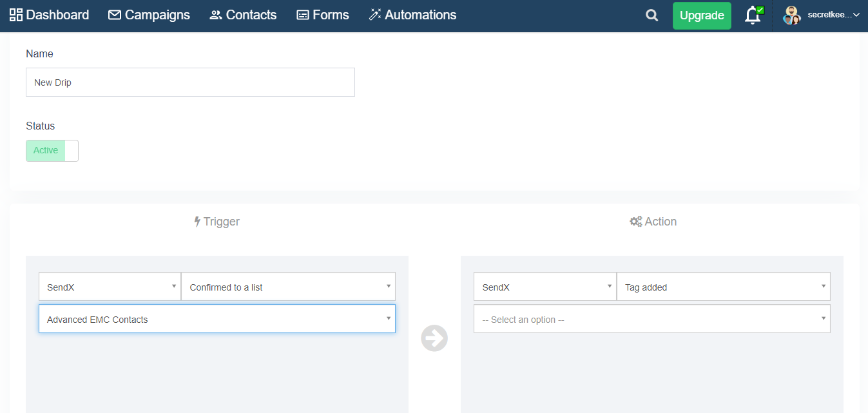Click the Action section heading
This screenshot has height=413, width=868.
tap(653, 222)
